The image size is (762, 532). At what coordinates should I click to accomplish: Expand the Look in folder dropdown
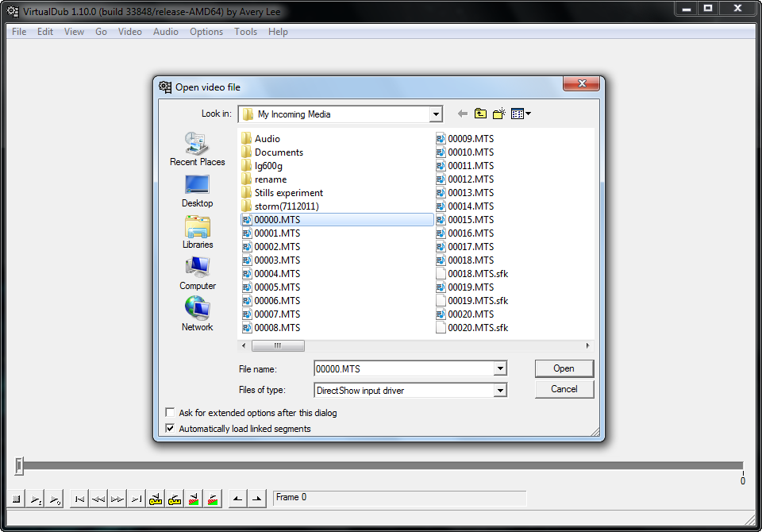pyautogui.click(x=436, y=114)
